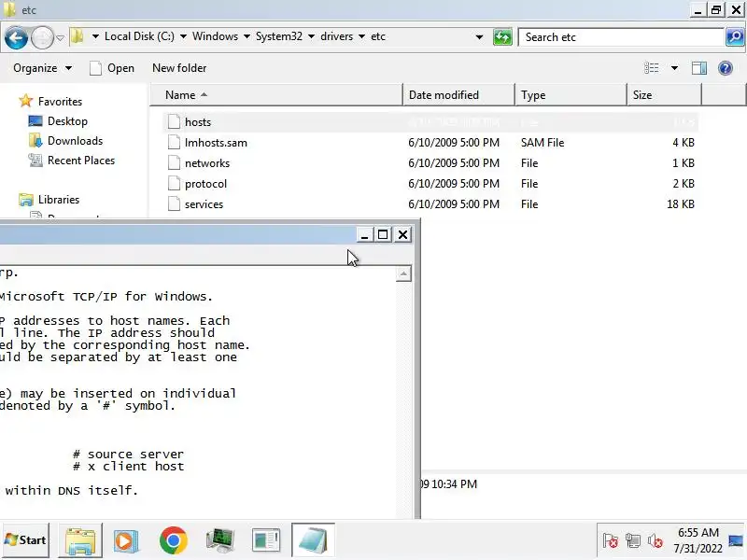Click New folder in the command bar

[179, 68]
